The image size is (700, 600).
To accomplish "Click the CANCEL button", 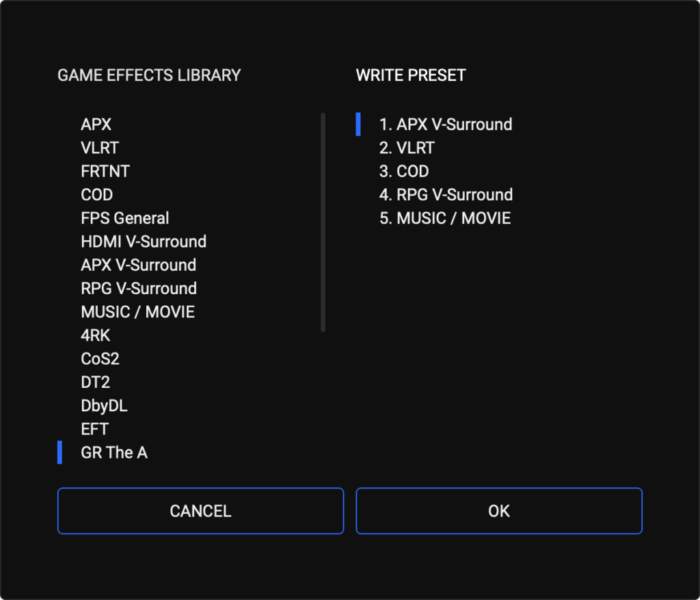I will (200, 511).
